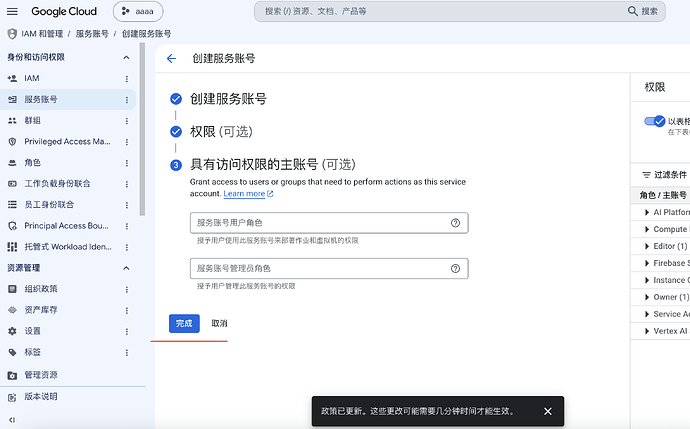Click step two 权限 (可选) heading
This screenshot has width=690, height=429.
221,132
